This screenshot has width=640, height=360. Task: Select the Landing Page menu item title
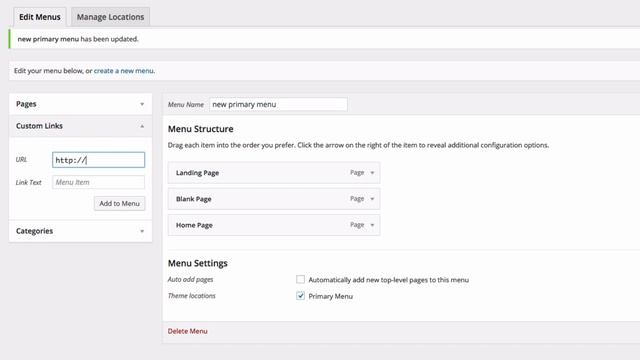tap(198, 173)
